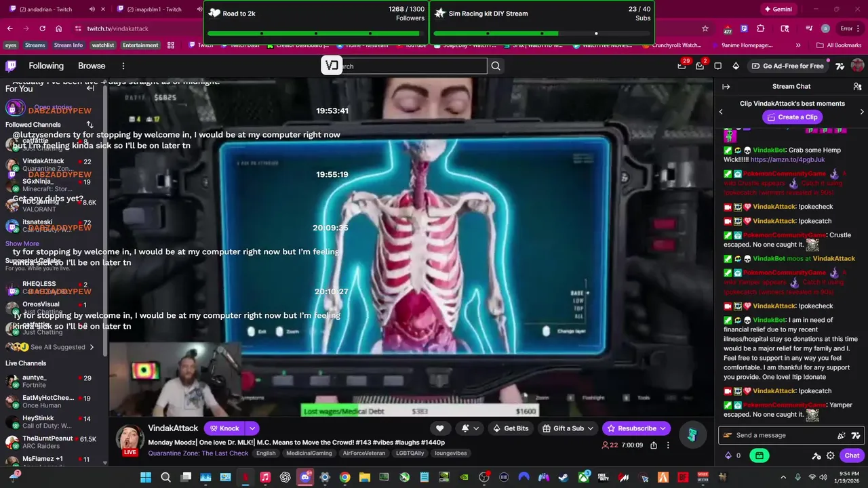Mute the andadrian Twitch browser tab

click(92, 9)
